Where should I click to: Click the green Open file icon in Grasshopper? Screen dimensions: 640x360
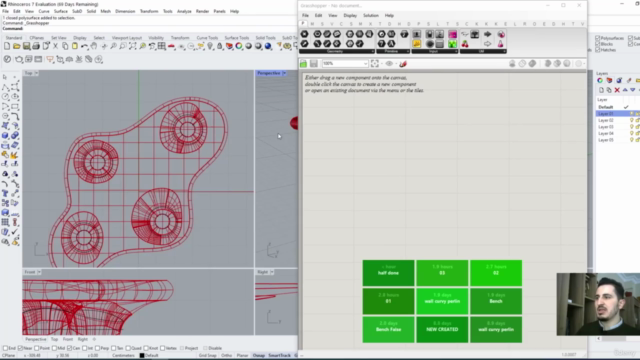tap(303, 64)
